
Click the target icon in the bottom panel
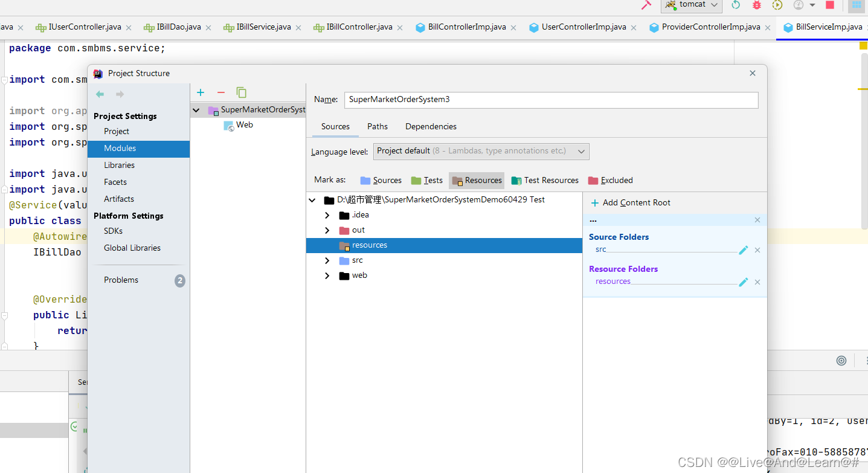tap(841, 361)
